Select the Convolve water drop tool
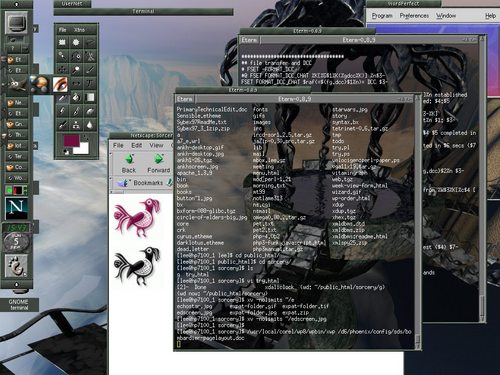 (90, 125)
